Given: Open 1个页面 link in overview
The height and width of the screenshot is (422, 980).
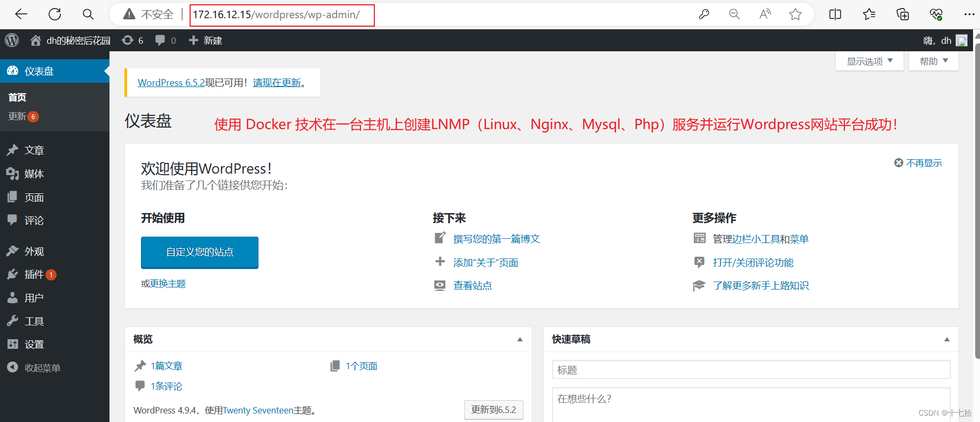Looking at the screenshot, I should (362, 366).
